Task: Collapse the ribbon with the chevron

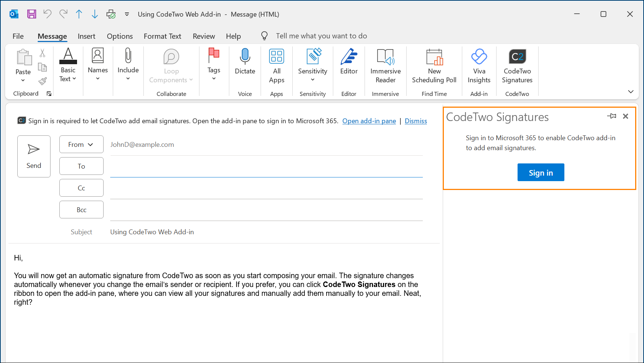Action: click(x=631, y=91)
